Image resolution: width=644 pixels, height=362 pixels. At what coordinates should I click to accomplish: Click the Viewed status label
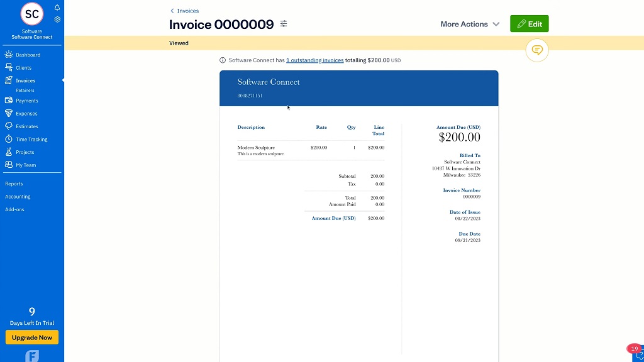[x=179, y=43]
